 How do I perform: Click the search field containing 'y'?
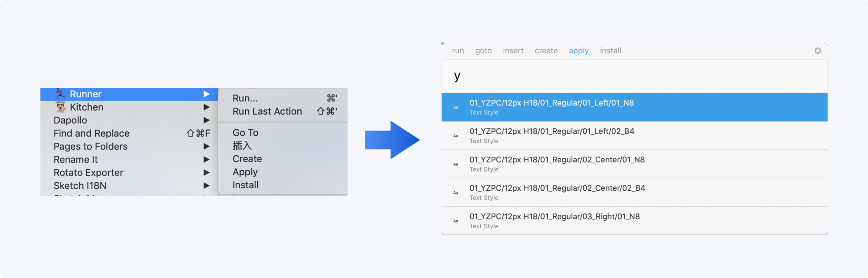click(634, 76)
